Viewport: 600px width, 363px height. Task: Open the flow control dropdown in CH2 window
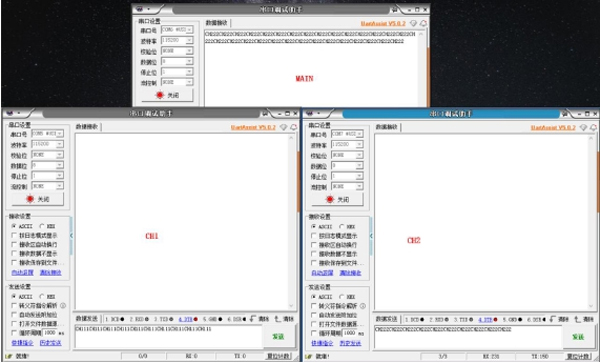click(347, 186)
